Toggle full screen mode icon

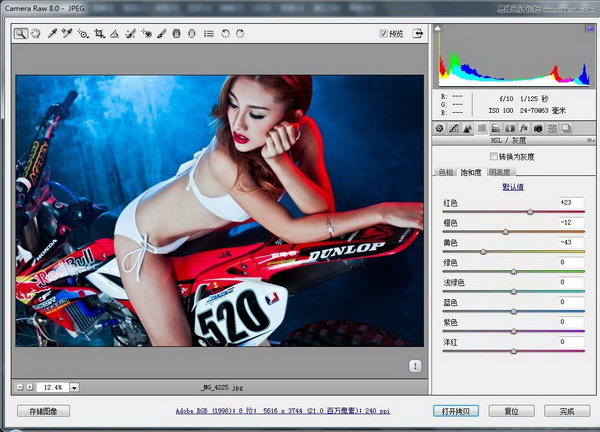pos(418,33)
